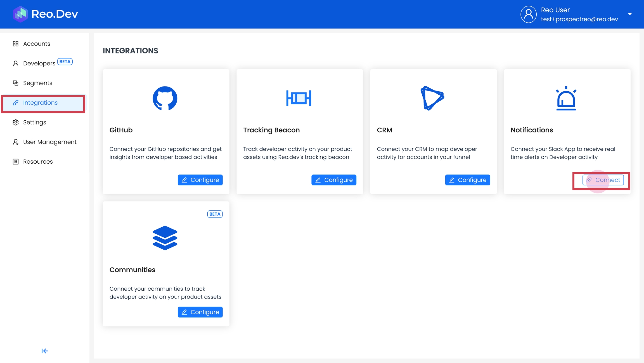
Task: Go to Developers beta section
Action: (39, 63)
